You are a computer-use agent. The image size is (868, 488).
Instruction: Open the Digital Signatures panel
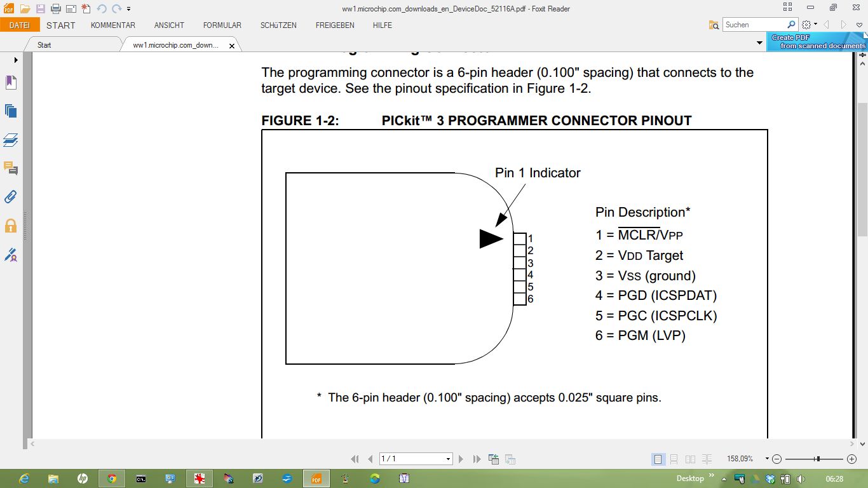click(x=11, y=255)
